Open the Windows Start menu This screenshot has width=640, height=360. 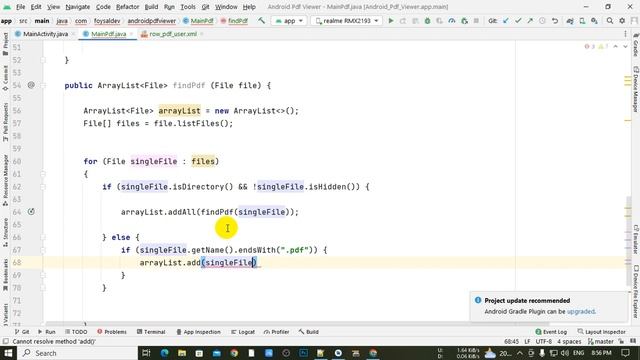coord(8,353)
